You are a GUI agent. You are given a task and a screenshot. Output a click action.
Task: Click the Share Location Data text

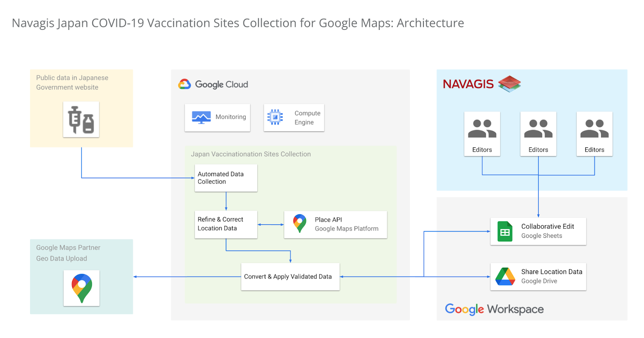pos(552,272)
